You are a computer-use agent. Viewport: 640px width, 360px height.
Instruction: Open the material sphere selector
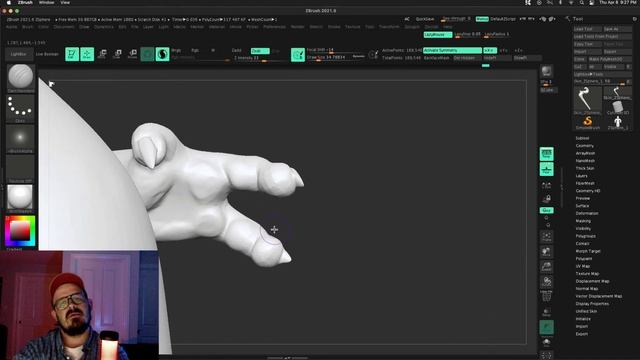(x=20, y=199)
